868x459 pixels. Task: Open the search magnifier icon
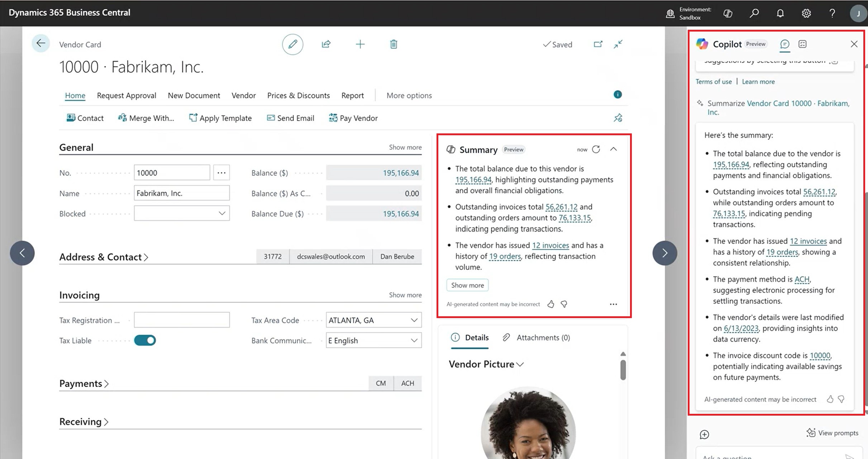point(754,13)
